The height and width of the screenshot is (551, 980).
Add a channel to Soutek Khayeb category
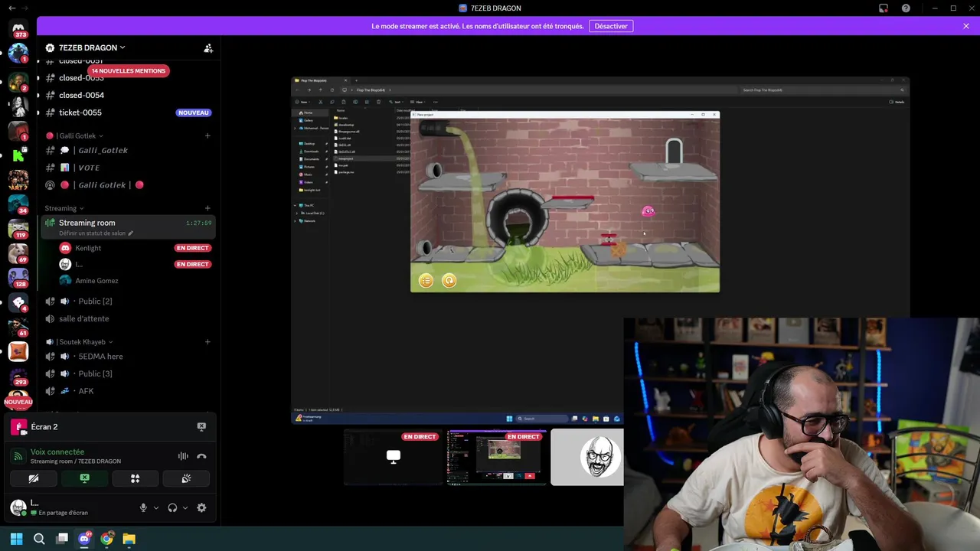tap(207, 342)
